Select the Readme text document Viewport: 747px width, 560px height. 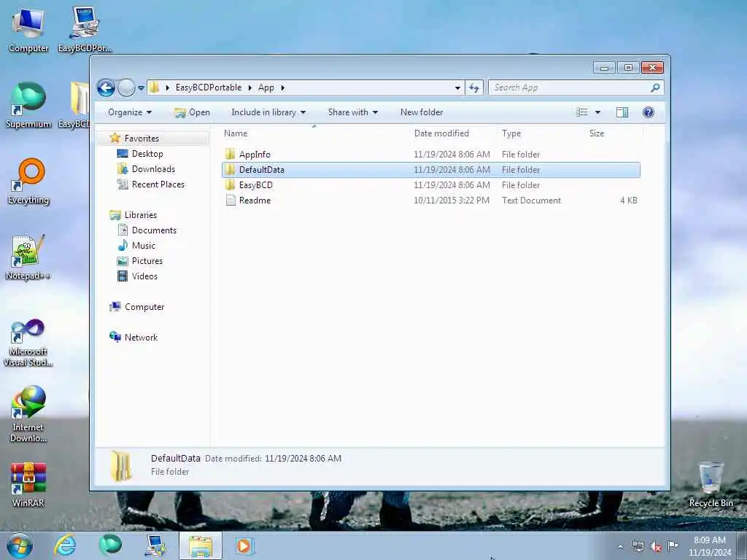coord(255,201)
